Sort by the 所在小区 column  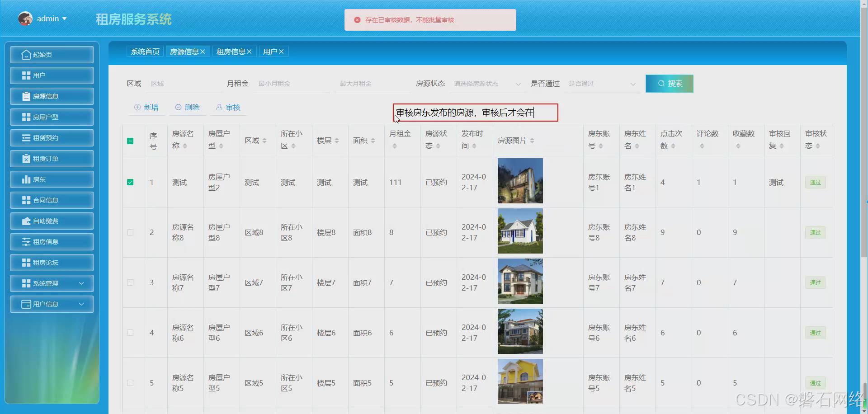[x=293, y=146]
